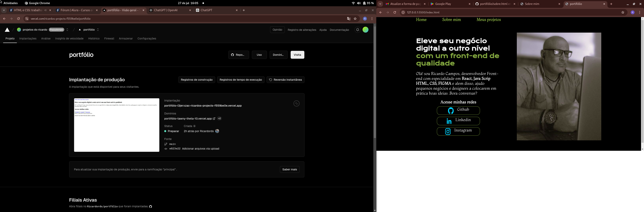Click the Github icon in portfolio page

pos(451,111)
